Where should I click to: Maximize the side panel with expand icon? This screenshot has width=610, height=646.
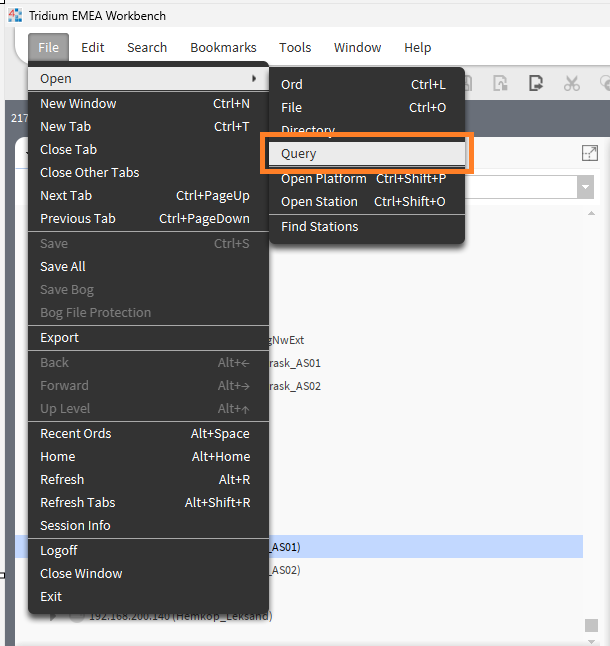pos(589,153)
